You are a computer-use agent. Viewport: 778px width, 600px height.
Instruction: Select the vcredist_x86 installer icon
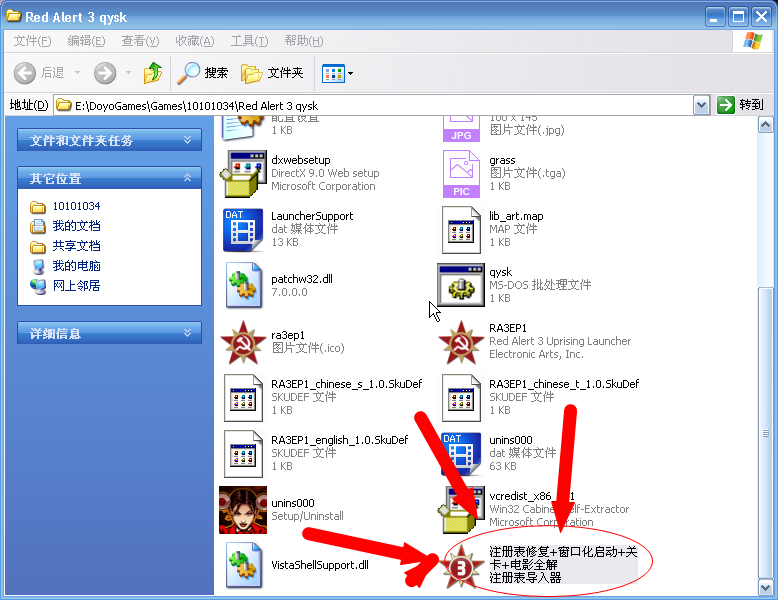coord(461,510)
